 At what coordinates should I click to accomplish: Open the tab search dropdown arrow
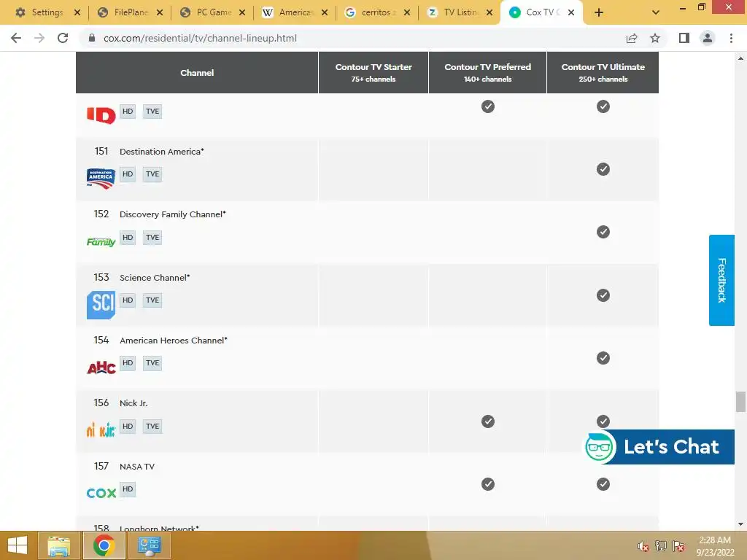(656, 12)
